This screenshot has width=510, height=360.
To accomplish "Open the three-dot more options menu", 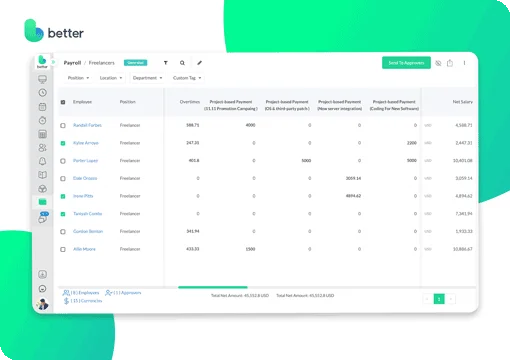I will click(x=464, y=63).
